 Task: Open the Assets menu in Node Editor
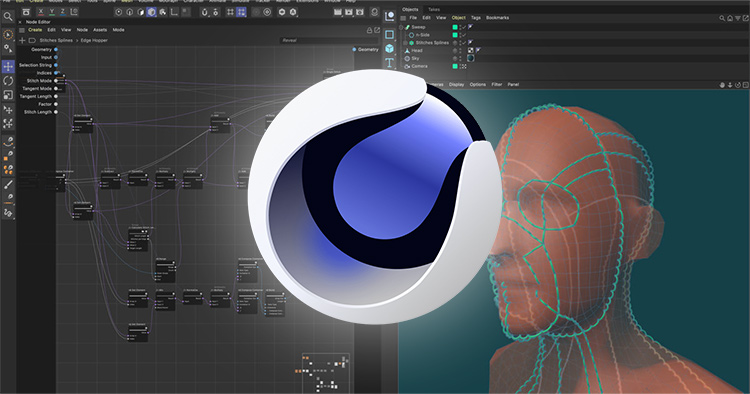tap(100, 30)
